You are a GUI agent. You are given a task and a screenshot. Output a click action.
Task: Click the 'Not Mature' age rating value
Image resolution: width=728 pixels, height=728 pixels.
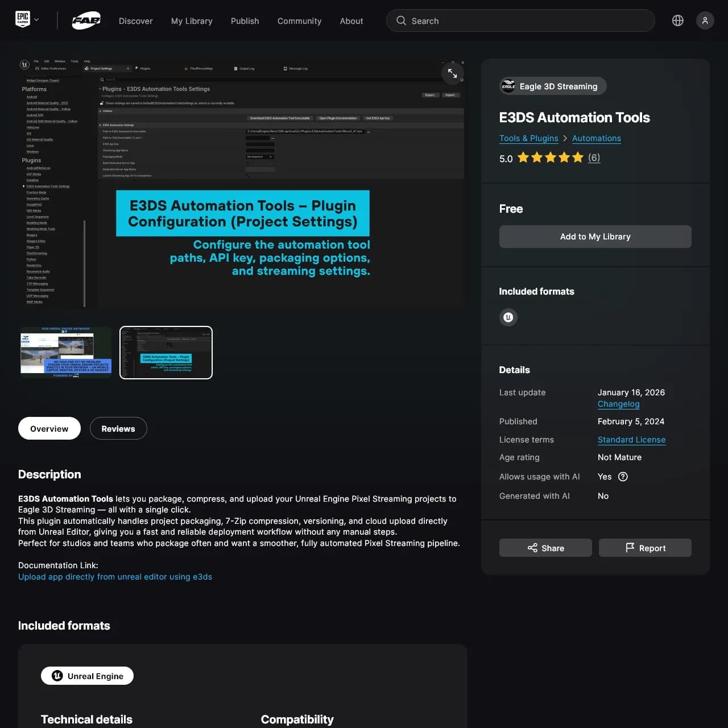[x=620, y=457]
